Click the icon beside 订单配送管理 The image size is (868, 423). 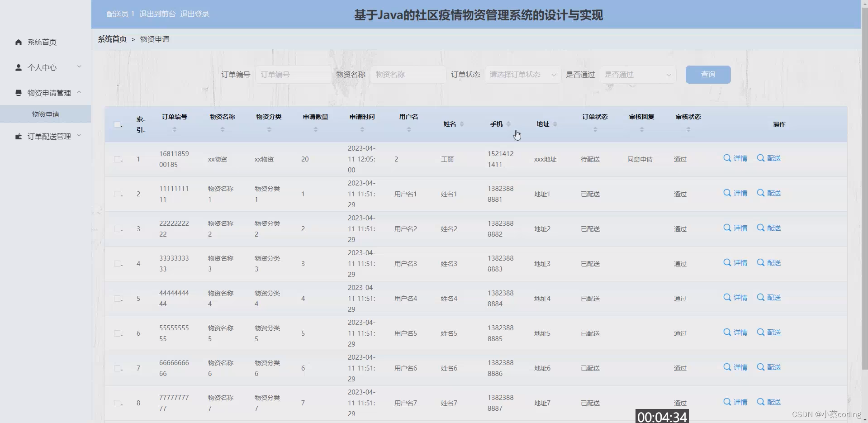click(x=19, y=136)
